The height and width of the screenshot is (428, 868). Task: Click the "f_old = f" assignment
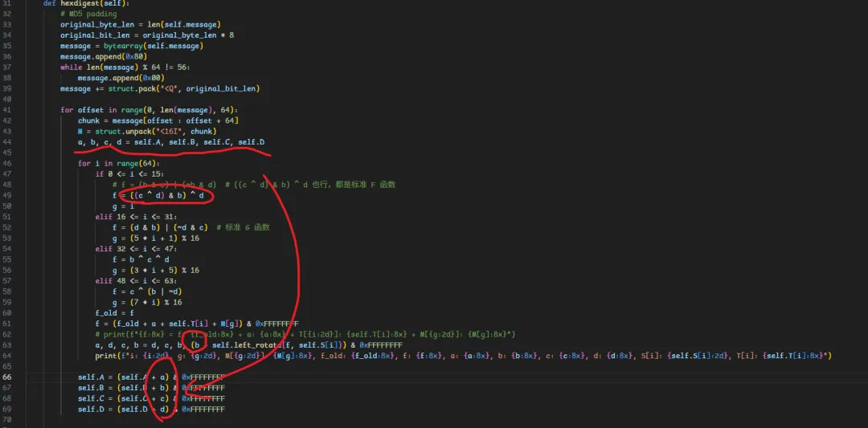[x=115, y=313]
